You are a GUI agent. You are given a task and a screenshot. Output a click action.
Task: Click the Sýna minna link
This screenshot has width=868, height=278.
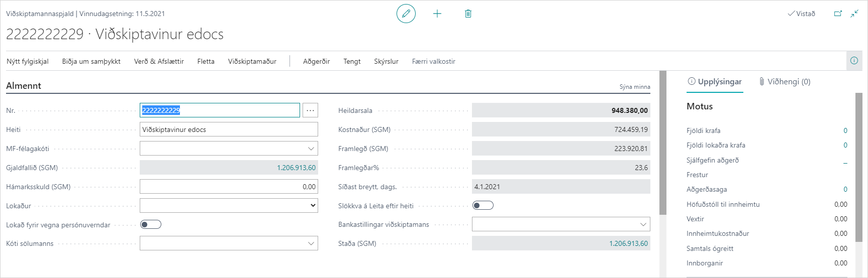coord(634,87)
